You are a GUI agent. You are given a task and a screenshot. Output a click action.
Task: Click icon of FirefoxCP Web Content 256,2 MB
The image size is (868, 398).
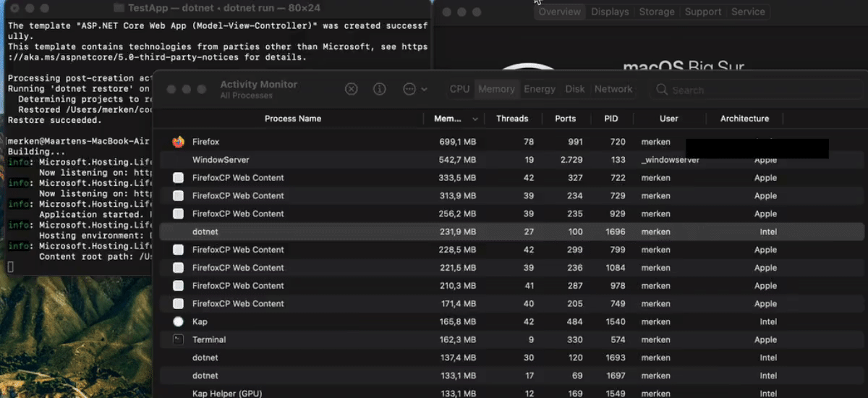179,213
